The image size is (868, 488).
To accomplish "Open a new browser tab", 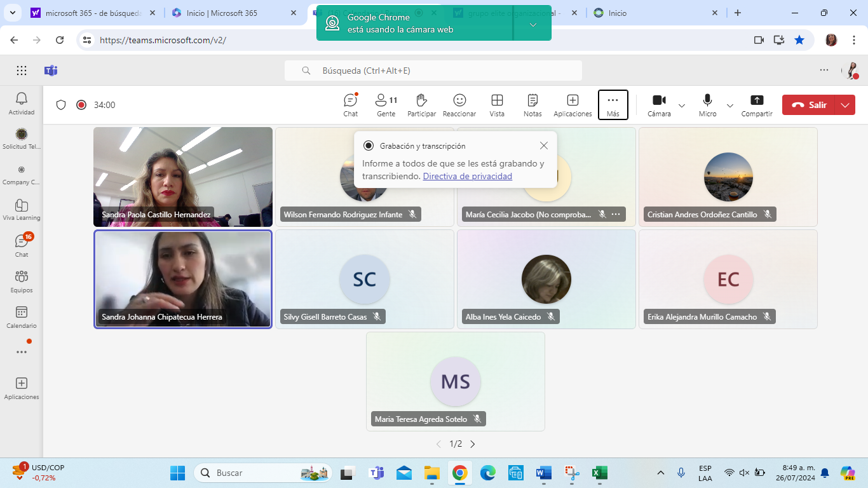I will (737, 13).
